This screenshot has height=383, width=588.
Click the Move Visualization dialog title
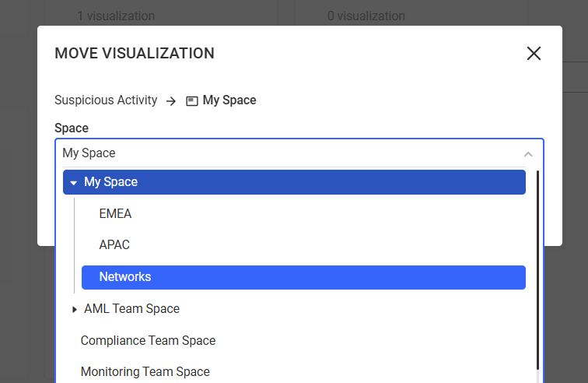[135, 53]
